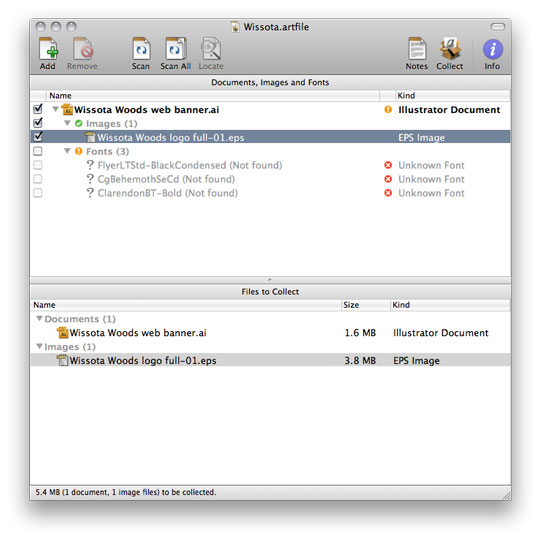Click the Locate magnifier icon
The width and height of the screenshot is (540, 540).
coord(211,49)
